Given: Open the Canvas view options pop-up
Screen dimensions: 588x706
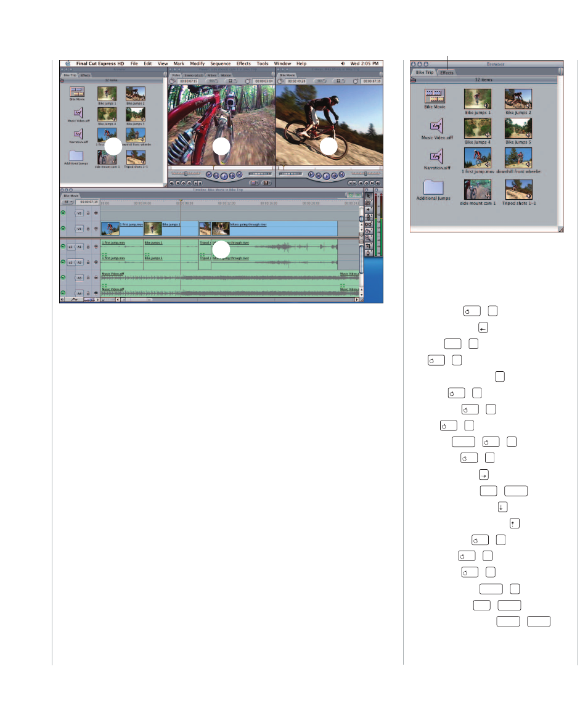Looking at the screenshot, I should (338, 81).
